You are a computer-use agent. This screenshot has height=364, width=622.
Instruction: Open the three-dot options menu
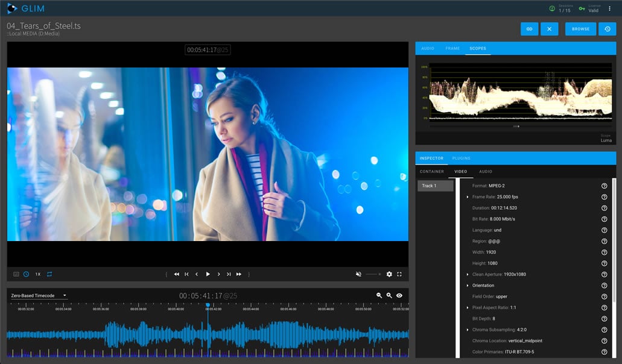point(610,8)
